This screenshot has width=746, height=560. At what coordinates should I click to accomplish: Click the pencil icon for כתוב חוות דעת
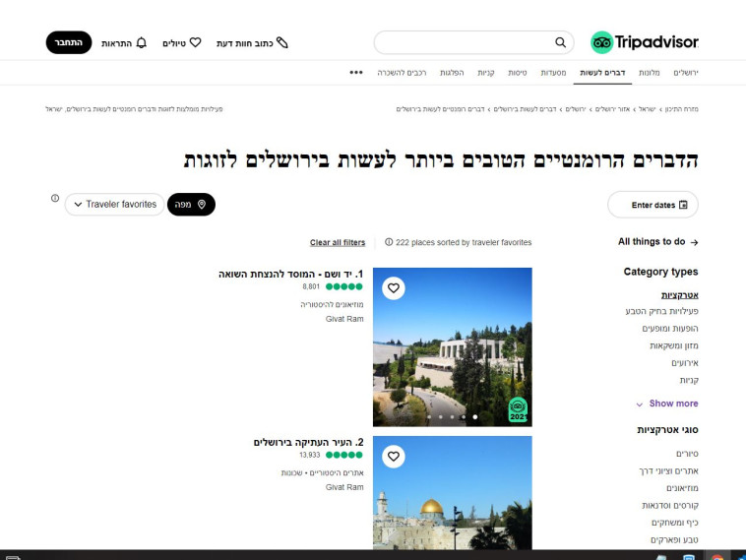point(282,43)
